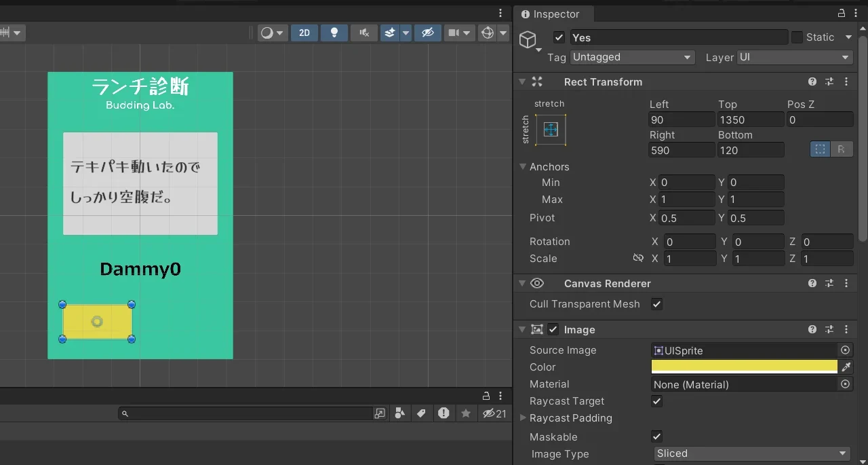
Task: Open the yellow Color swatch
Action: click(745, 367)
